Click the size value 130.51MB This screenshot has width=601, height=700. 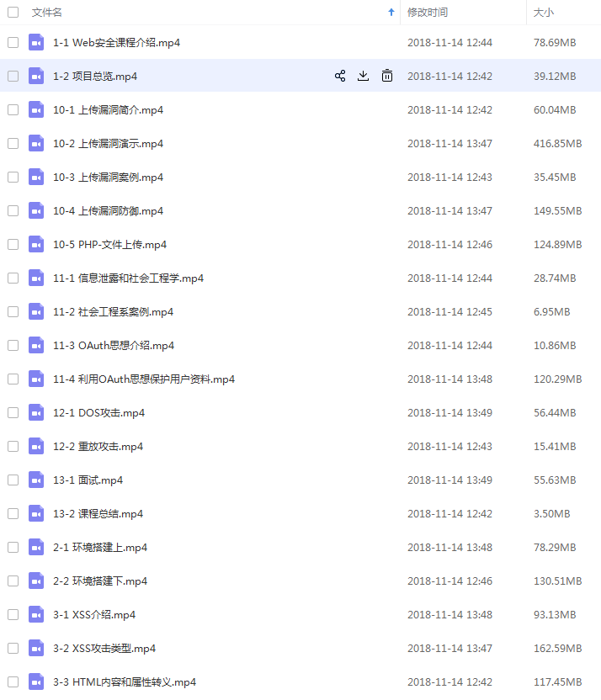pos(558,581)
